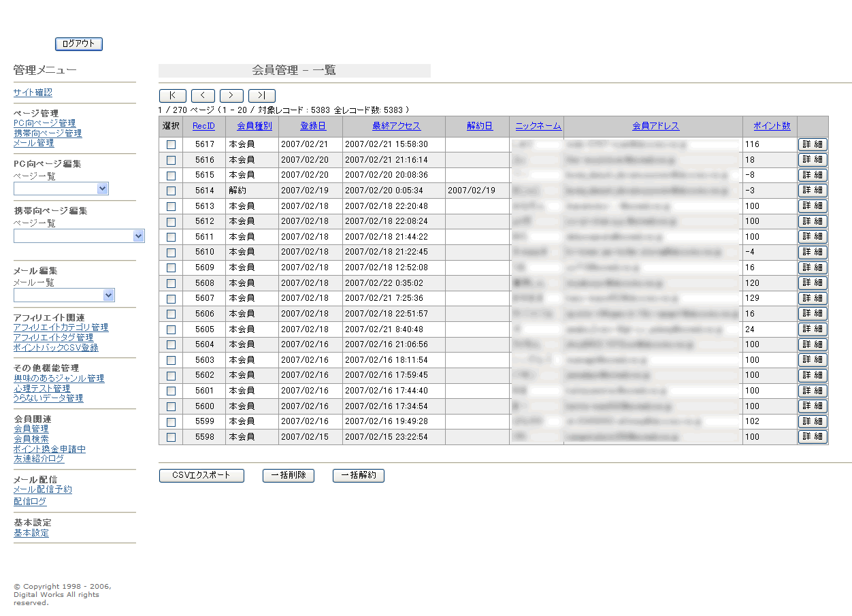Screen dimensions: 852x616
Task: Open 携帯向ページ管理 in the menu
Action: tap(48, 133)
